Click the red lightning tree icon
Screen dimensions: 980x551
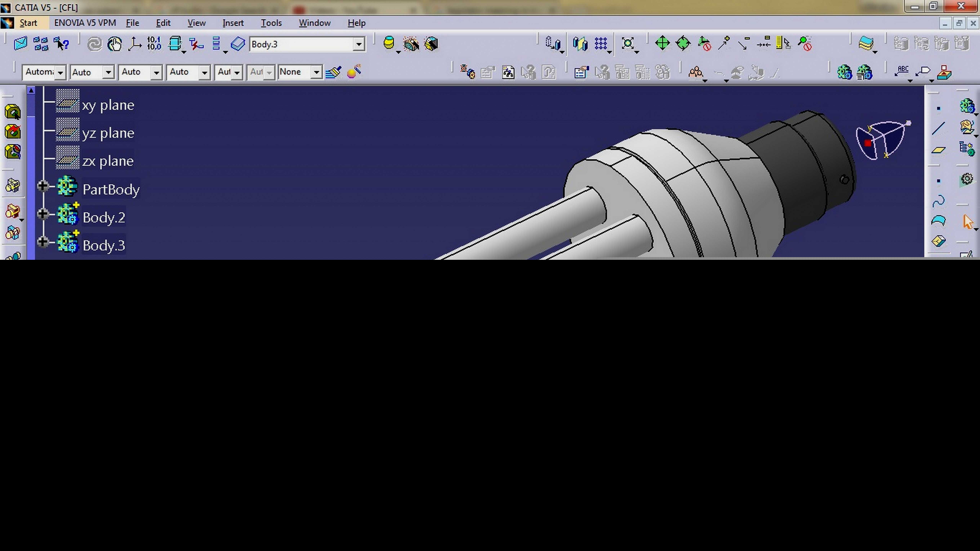coord(196,44)
